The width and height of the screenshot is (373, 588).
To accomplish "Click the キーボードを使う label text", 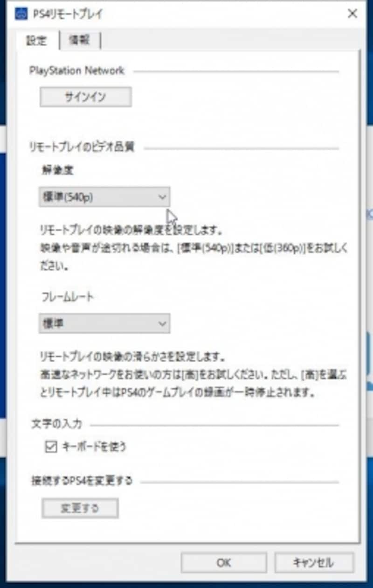I will (x=94, y=447).
